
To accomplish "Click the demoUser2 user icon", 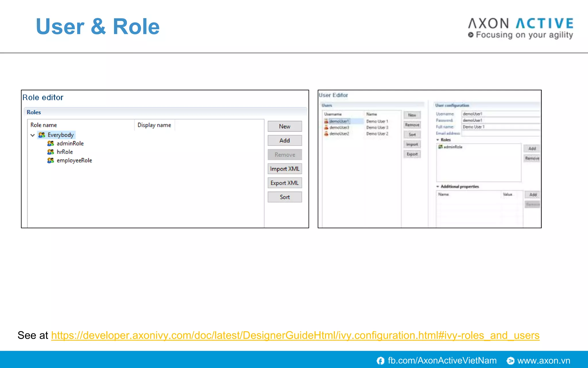I will pos(326,134).
